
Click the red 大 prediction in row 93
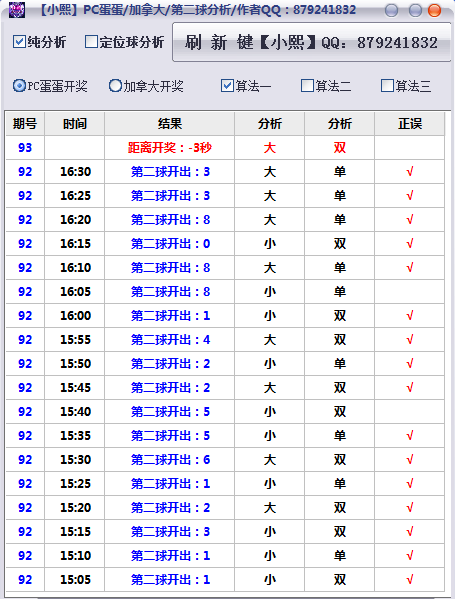click(x=270, y=148)
